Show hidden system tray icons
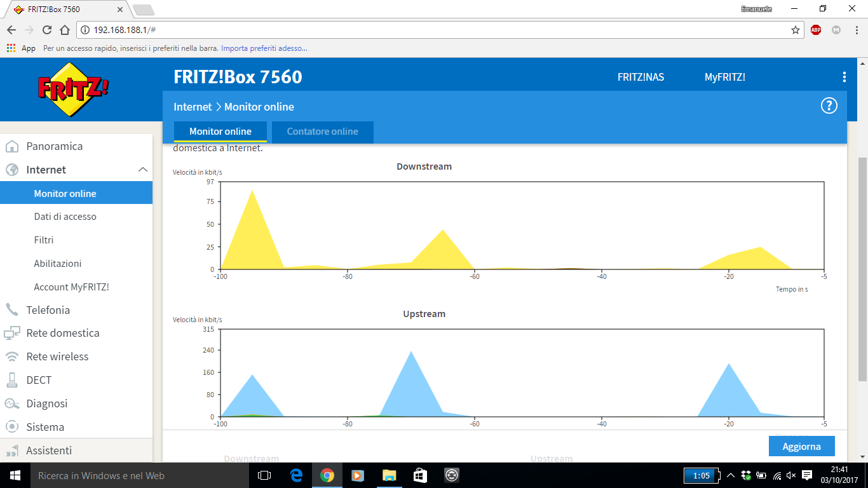 730,475
